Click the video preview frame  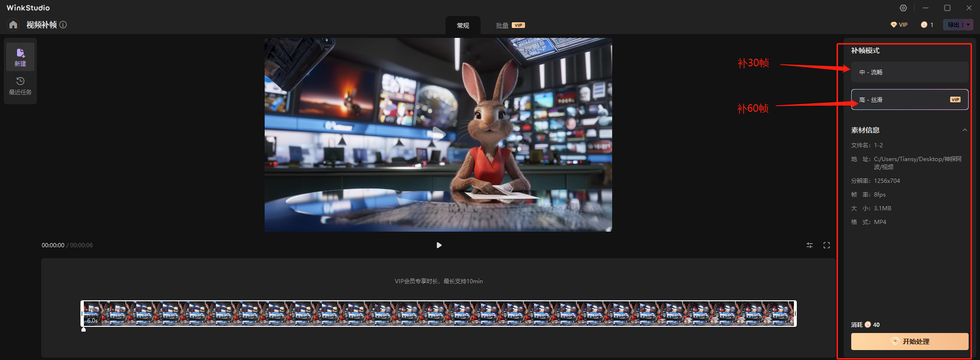point(438,135)
